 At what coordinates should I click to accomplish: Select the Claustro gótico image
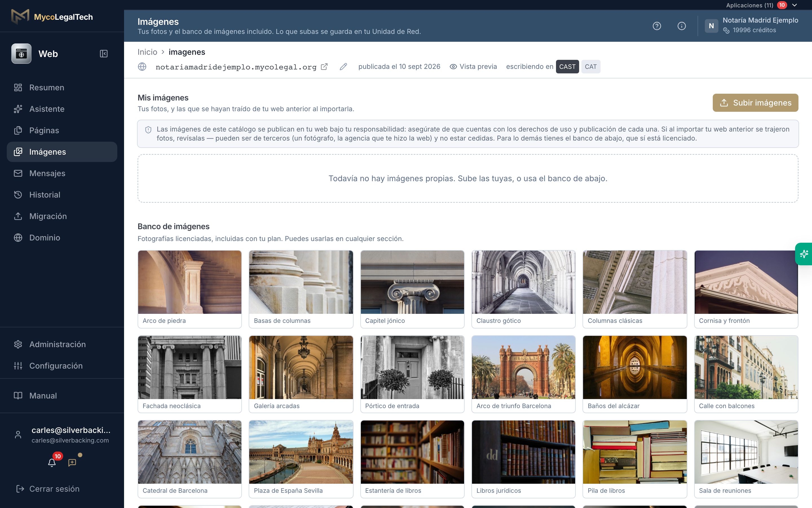[x=524, y=289]
